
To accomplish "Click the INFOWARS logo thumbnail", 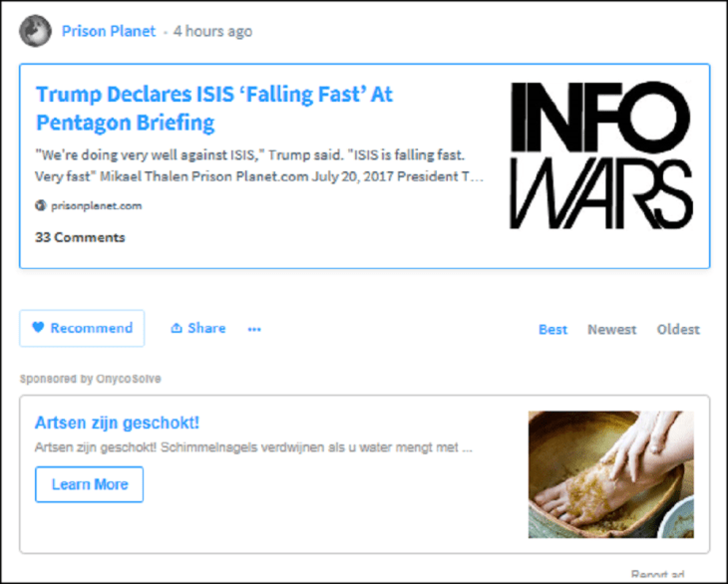I will pos(601,156).
